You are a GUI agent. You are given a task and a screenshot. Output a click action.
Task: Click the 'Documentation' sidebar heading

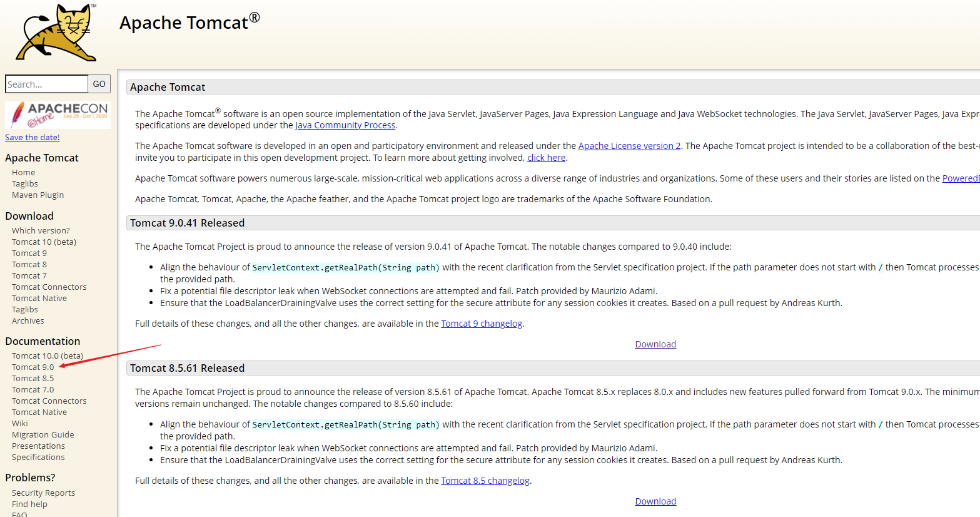click(x=43, y=341)
